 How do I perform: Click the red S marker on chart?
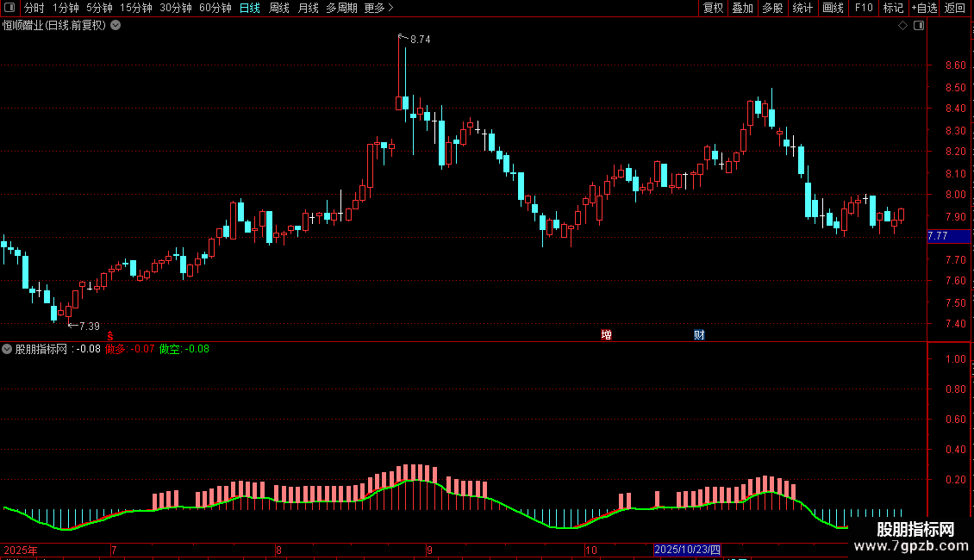point(110,336)
